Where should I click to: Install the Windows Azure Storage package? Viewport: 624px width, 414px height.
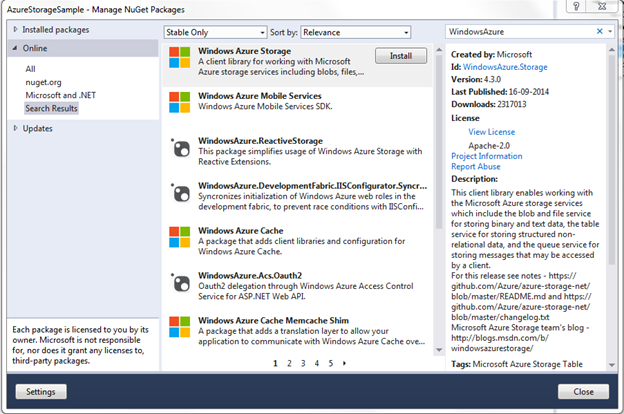[x=400, y=54]
